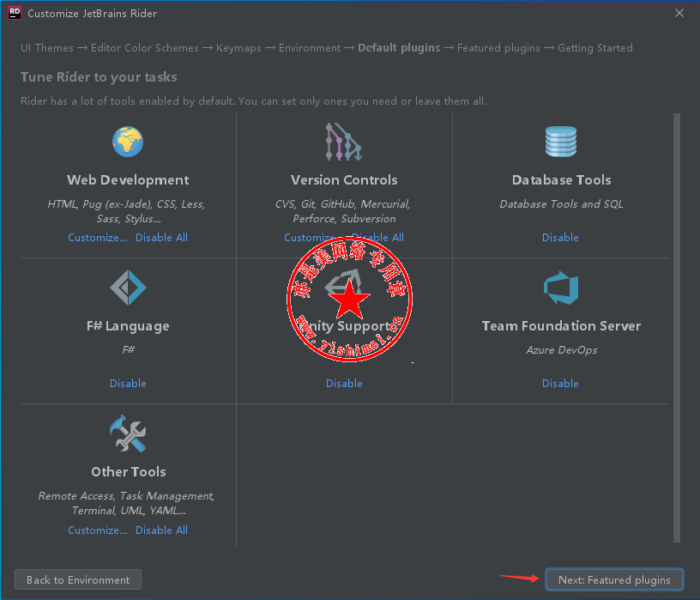Click the Team Foundation Server icon
Image resolution: width=700 pixels, height=600 pixels.
(561, 288)
